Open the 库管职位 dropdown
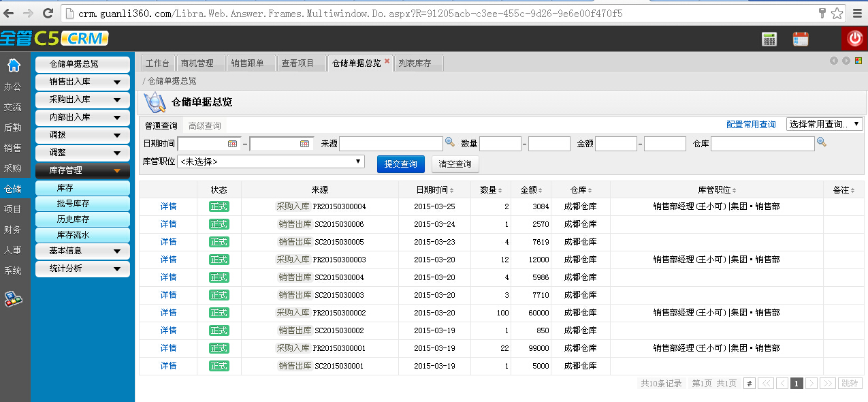This screenshot has height=402, width=868. [271, 162]
